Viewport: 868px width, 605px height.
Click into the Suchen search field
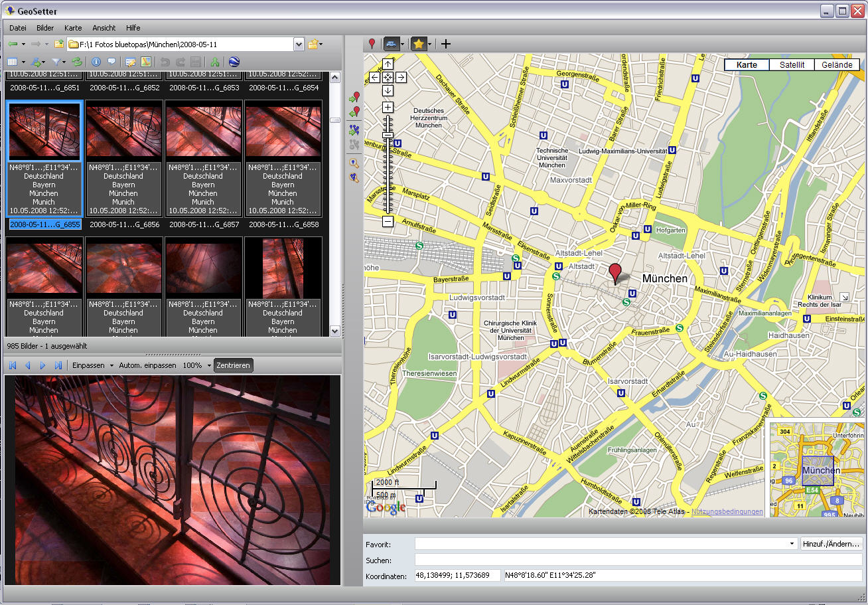(637, 560)
